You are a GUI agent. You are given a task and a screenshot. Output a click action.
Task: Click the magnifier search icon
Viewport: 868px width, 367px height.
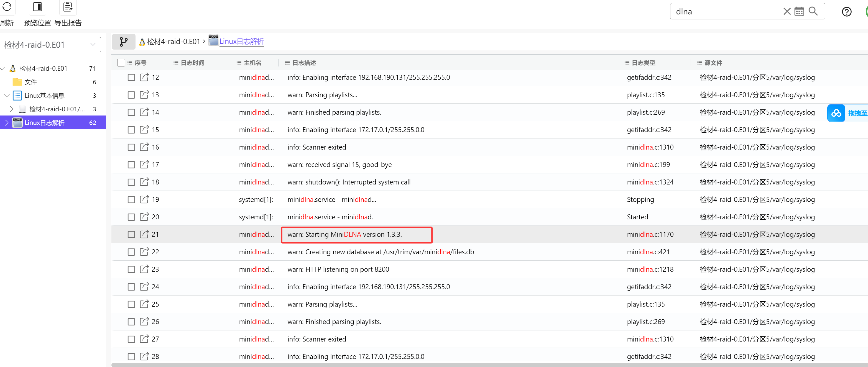(813, 11)
